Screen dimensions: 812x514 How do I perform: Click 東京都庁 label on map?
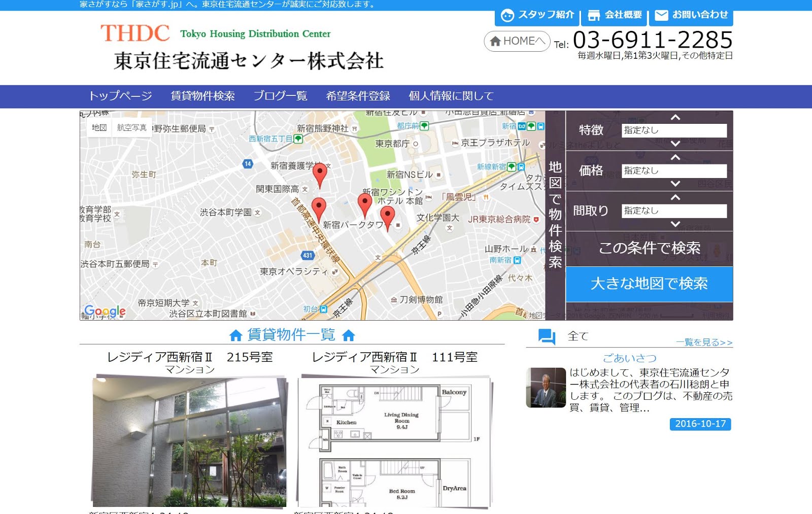point(392,144)
